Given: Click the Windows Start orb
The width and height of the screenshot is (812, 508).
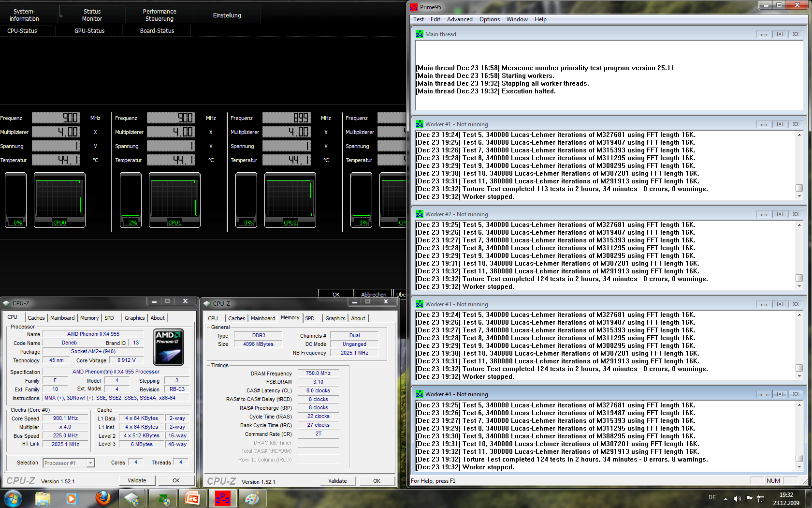Looking at the screenshot, I should click(x=13, y=498).
